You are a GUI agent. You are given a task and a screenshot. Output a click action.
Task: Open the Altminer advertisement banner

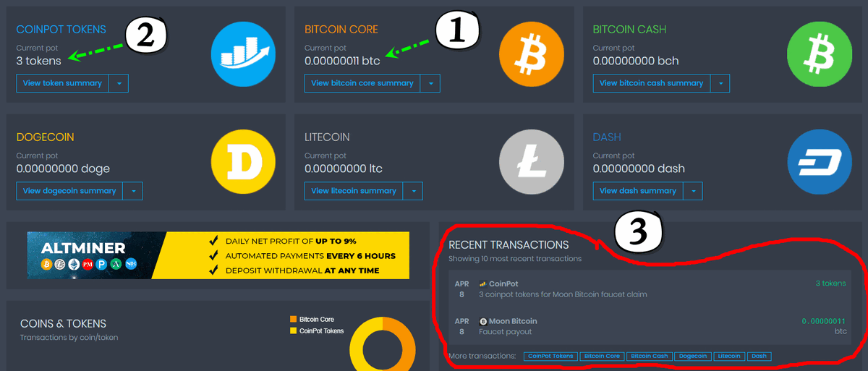tap(218, 255)
